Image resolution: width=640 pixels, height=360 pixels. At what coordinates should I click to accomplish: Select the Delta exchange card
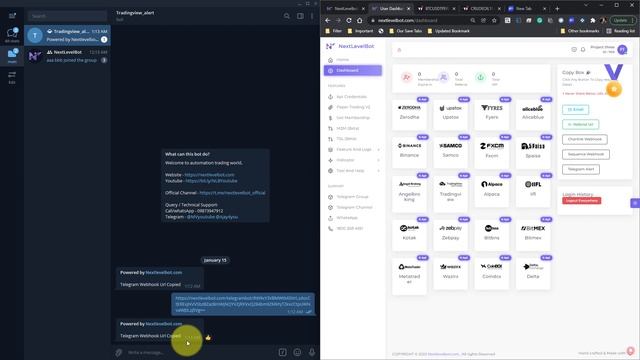(x=533, y=273)
